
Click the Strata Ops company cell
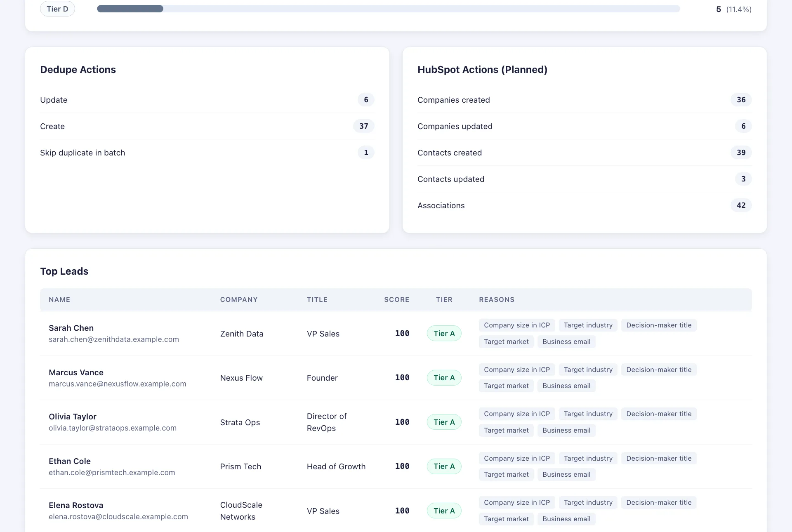240,422
